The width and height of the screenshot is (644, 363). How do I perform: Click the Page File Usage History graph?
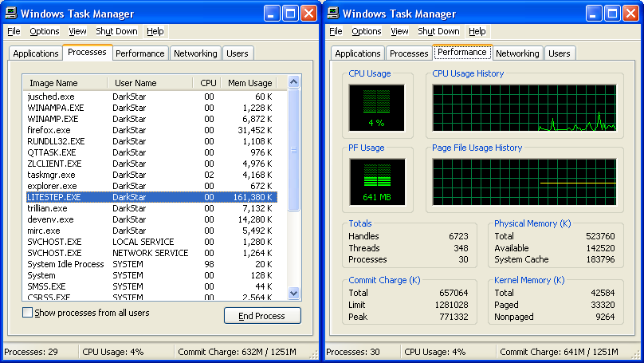pos(524,182)
